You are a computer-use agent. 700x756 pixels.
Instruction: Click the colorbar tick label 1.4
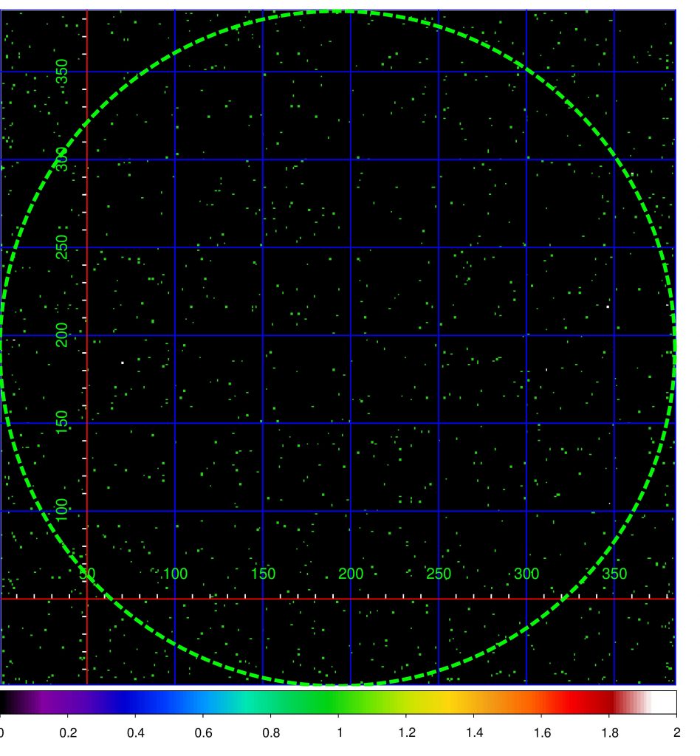click(x=474, y=733)
